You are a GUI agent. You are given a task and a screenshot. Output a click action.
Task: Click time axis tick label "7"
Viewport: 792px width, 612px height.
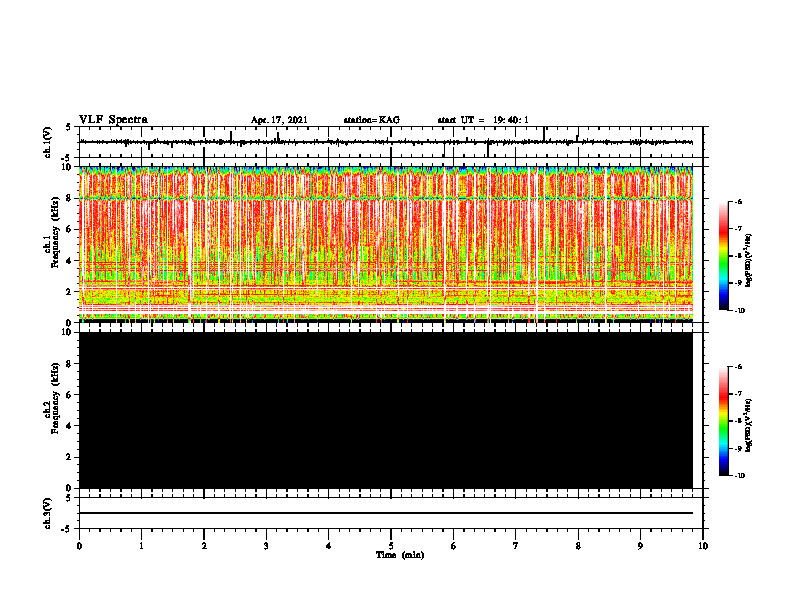tap(516, 546)
